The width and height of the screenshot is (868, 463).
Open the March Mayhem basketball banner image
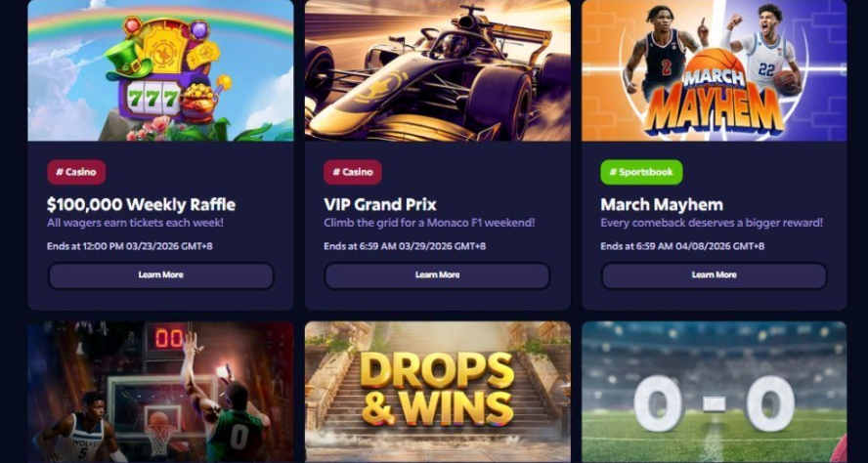[x=715, y=70]
